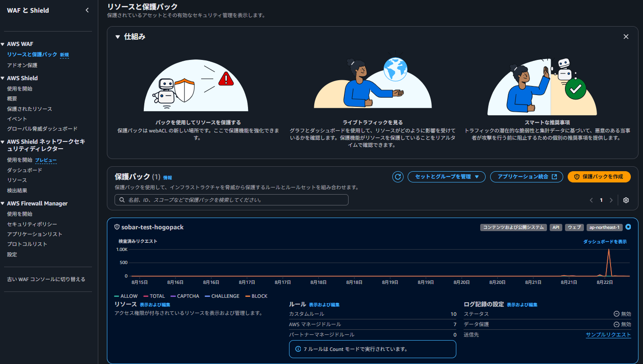Collapse the WAF と Shield sidebar
The width and height of the screenshot is (643, 364).
point(87,9)
